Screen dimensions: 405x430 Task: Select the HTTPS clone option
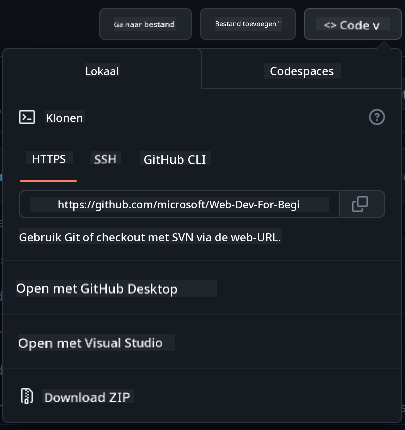point(49,159)
